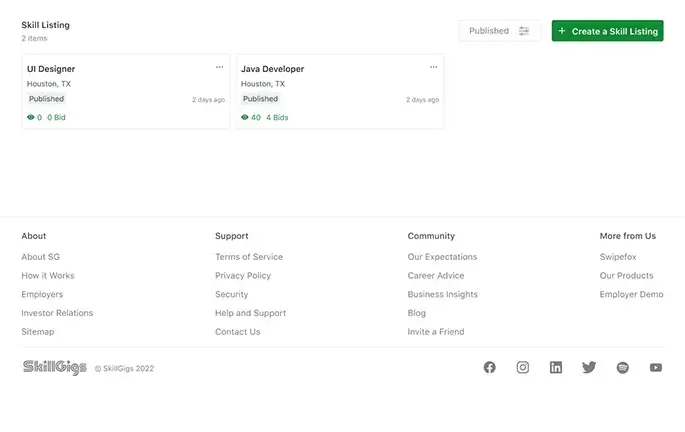Visit the Career Advice page
Image resolution: width=685 pixels, height=432 pixels.
coord(436,276)
